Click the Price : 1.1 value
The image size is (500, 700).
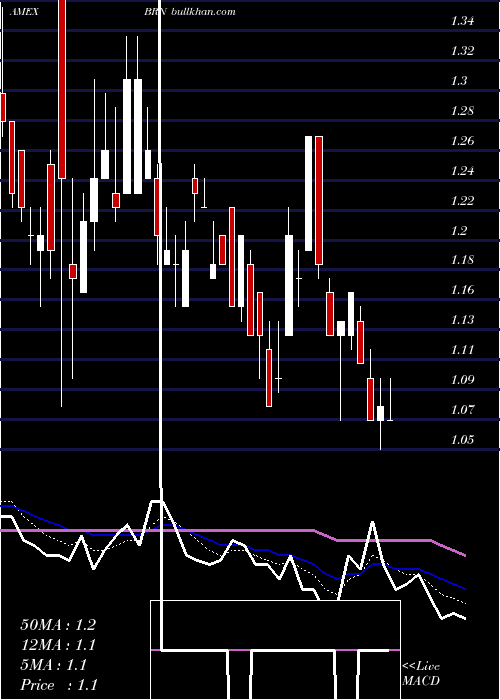coord(59,685)
